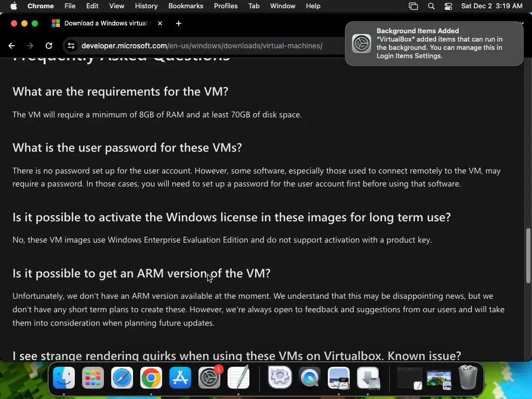Click the System Settings icon in notification
Screen dimensions: 532x399
pyautogui.click(x=362, y=44)
